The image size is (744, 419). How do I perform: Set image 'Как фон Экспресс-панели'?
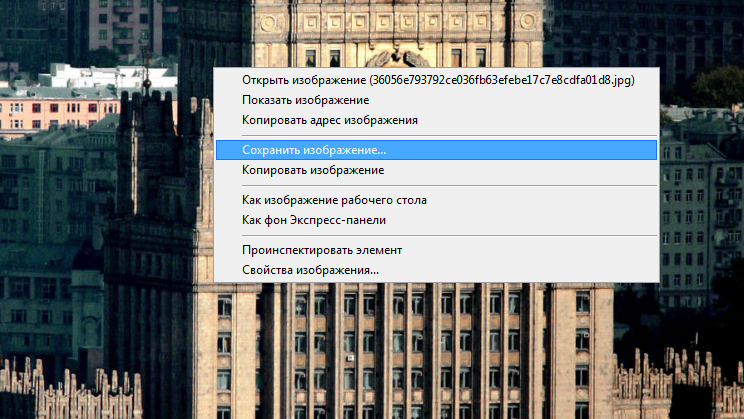(x=437, y=220)
